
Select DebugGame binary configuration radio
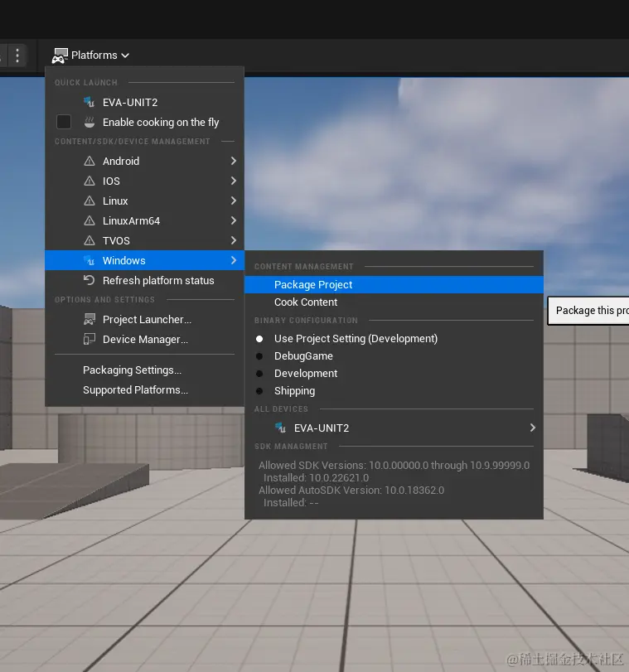tap(259, 356)
